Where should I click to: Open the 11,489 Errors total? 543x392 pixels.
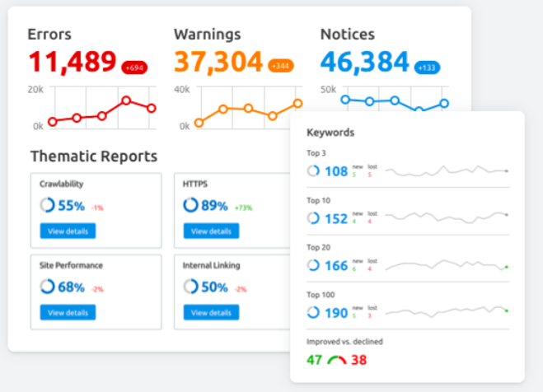click(73, 62)
